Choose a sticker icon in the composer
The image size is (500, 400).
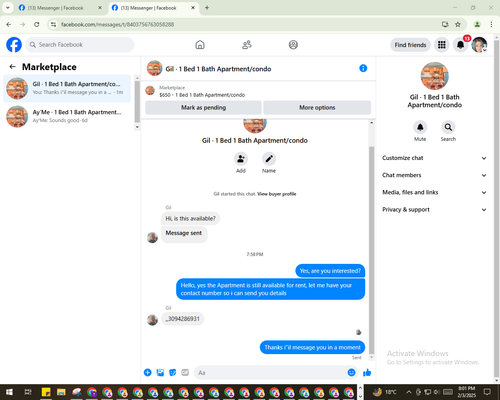tap(173, 372)
